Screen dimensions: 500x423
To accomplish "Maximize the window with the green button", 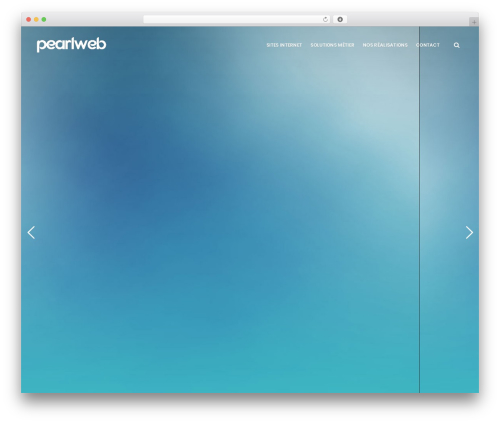I will coord(44,19).
